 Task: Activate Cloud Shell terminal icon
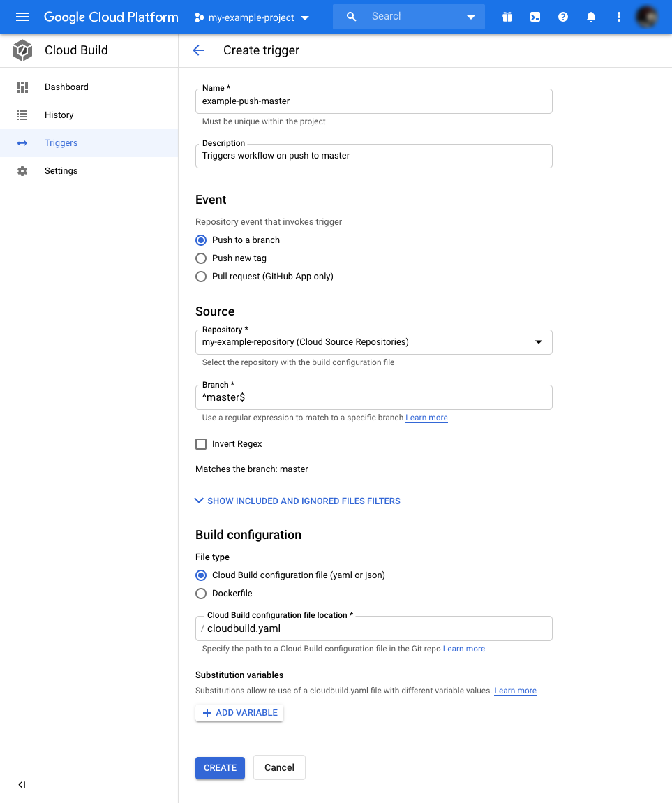(535, 17)
